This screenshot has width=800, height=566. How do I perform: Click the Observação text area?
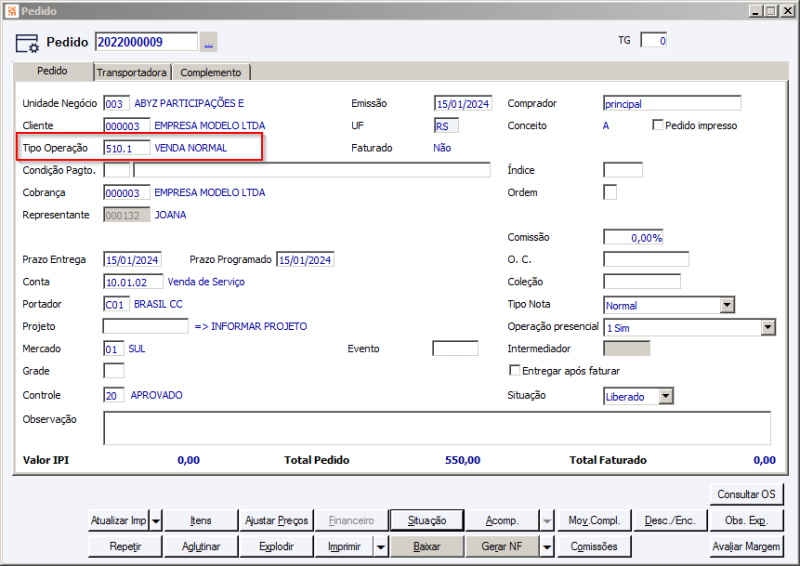[437, 428]
